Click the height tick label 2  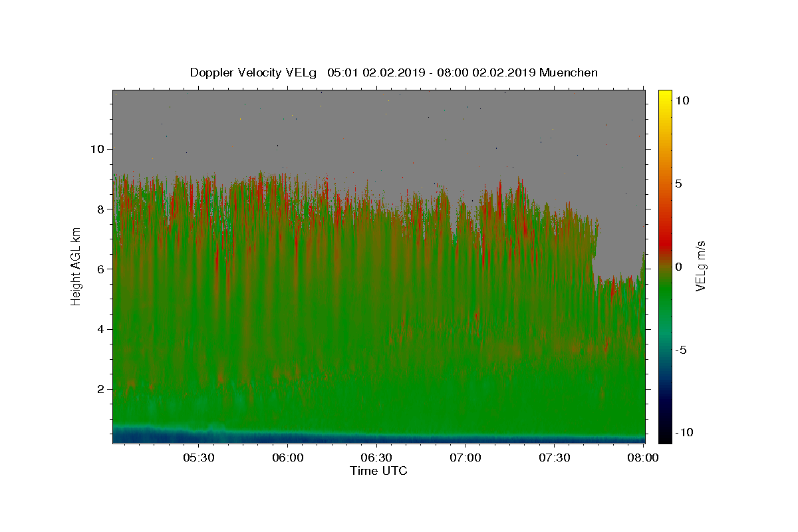[101, 389]
